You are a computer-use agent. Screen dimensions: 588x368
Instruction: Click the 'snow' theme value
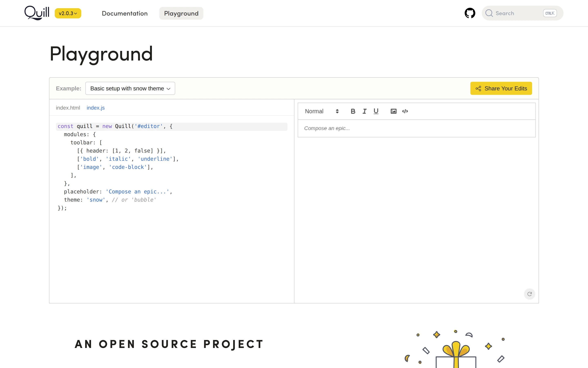96,200
